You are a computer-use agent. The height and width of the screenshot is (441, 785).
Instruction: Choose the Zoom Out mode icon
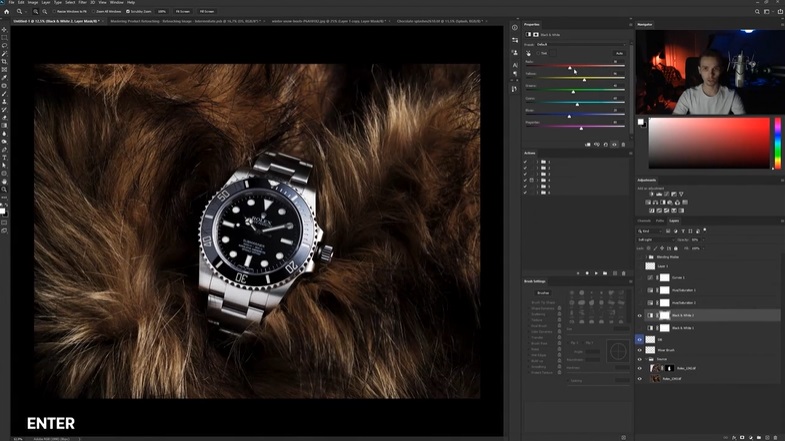click(x=44, y=12)
